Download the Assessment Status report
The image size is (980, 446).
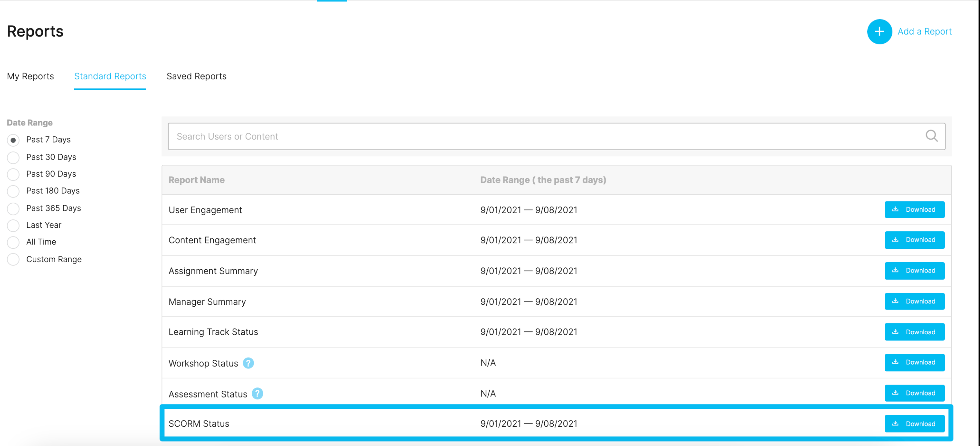[914, 393]
